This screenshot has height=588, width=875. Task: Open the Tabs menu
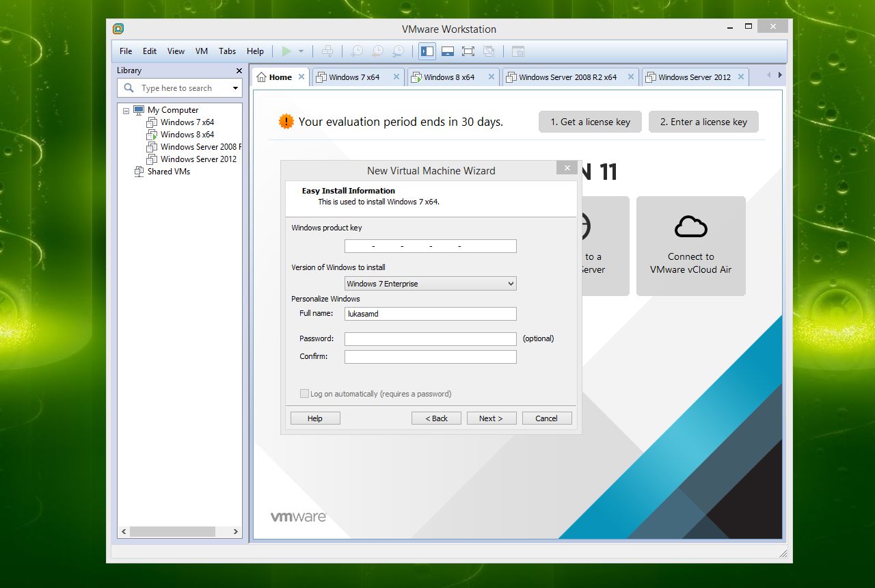(x=228, y=51)
